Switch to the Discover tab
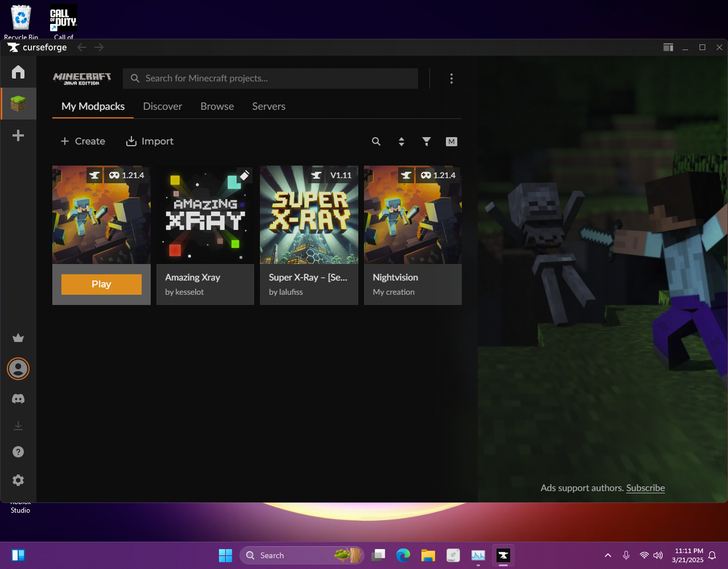The height and width of the screenshot is (569, 728). coord(163,106)
